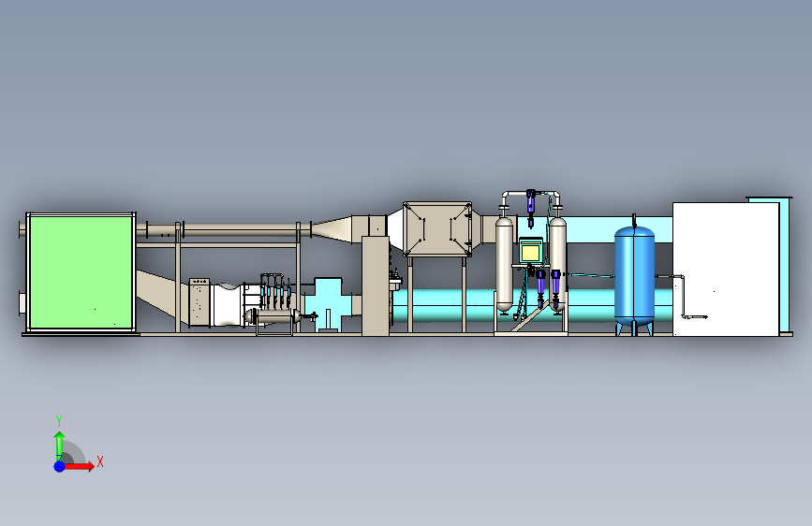Viewport: 812px width, 526px height.
Task: Click the blue Z axis origin ball of the triad
Action: pyautogui.click(x=59, y=466)
